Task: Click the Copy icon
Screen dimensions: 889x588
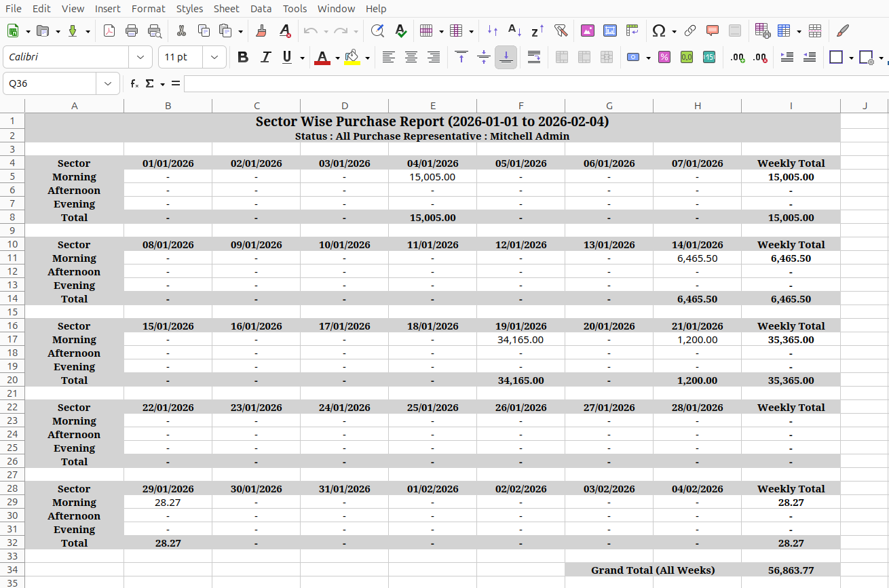Action: tap(204, 31)
